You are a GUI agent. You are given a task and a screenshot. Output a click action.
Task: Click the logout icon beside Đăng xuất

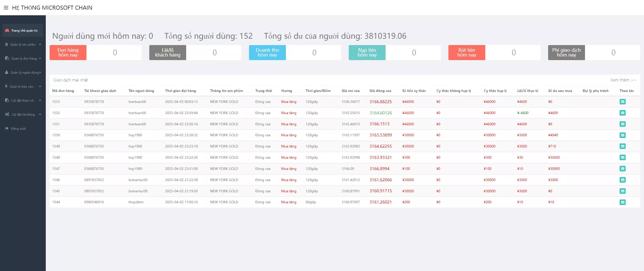click(7, 128)
